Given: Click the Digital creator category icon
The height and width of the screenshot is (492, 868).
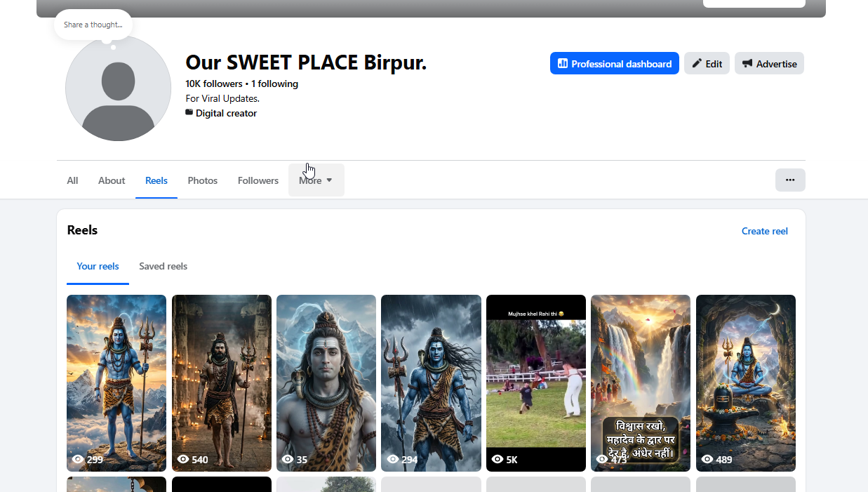Looking at the screenshot, I should pyautogui.click(x=189, y=112).
